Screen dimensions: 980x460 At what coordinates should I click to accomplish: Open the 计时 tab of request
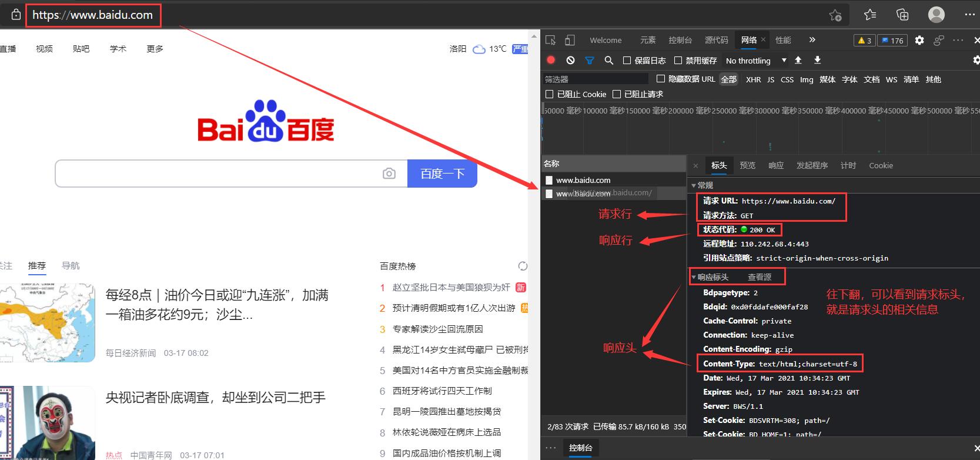click(x=848, y=166)
